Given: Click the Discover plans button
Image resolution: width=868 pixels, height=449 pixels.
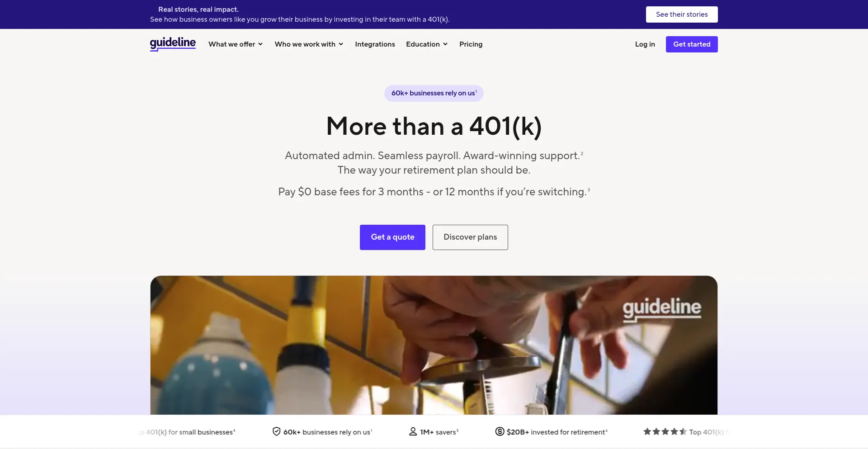Looking at the screenshot, I should coord(470,237).
